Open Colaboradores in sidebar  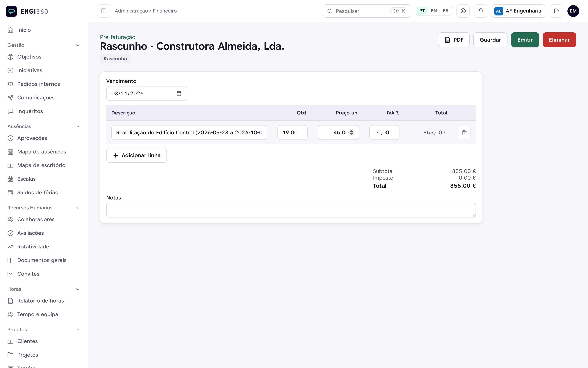[x=44, y=219]
